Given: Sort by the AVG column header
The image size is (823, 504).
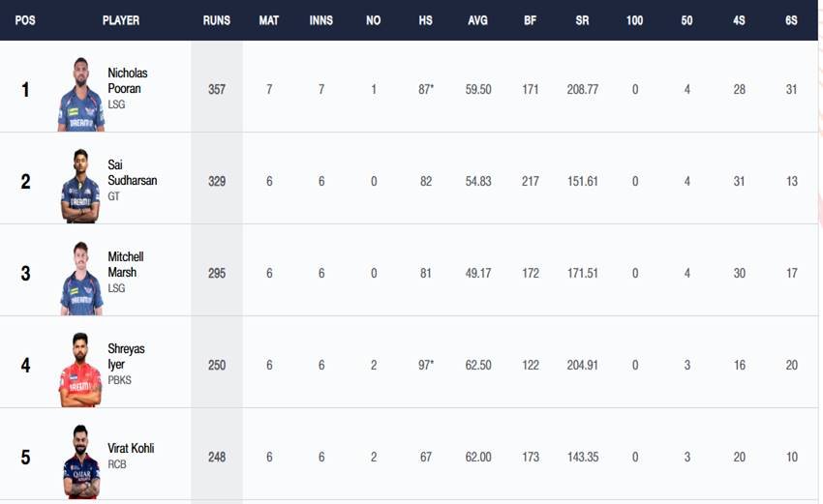Looking at the screenshot, I should 477,20.
